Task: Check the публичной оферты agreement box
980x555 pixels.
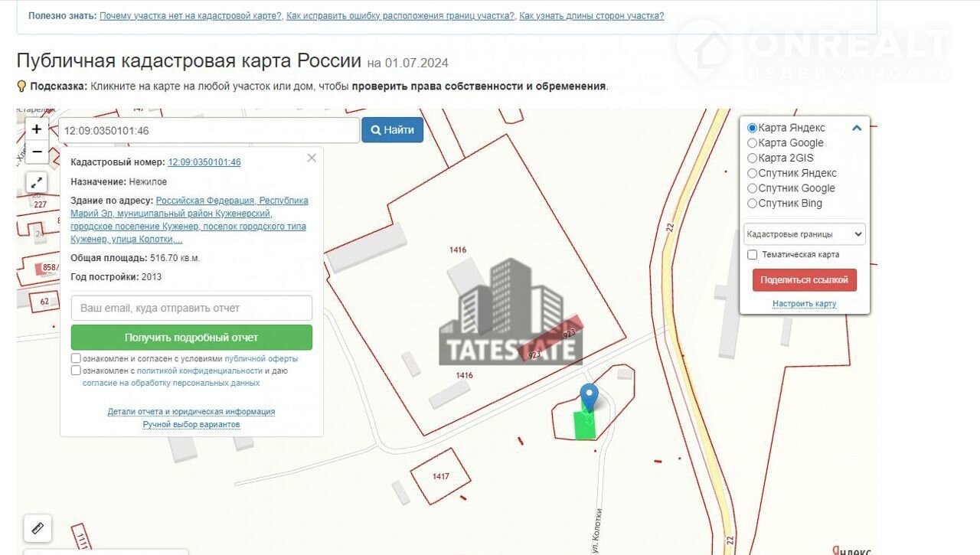Action: (76, 358)
